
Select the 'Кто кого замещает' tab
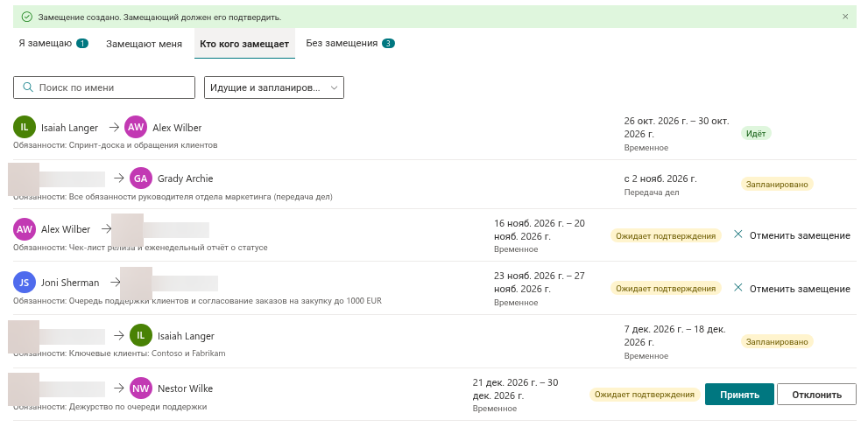[244, 44]
